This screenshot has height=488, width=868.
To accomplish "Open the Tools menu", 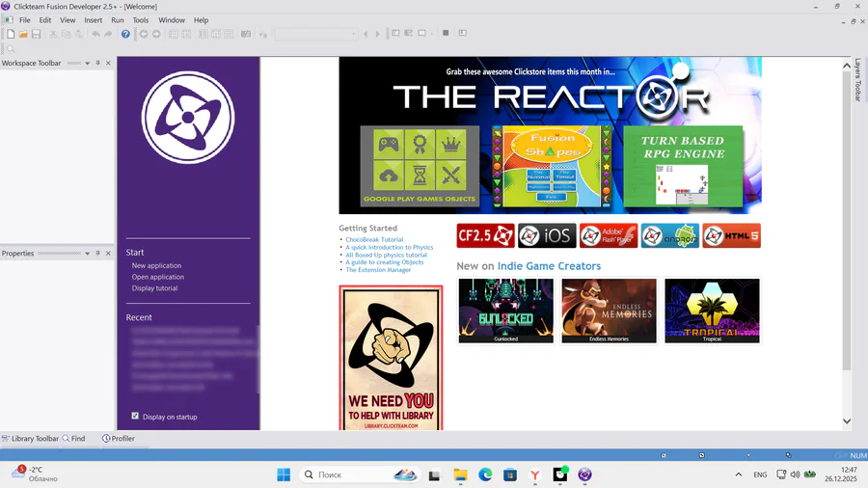I will (x=141, y=20).
